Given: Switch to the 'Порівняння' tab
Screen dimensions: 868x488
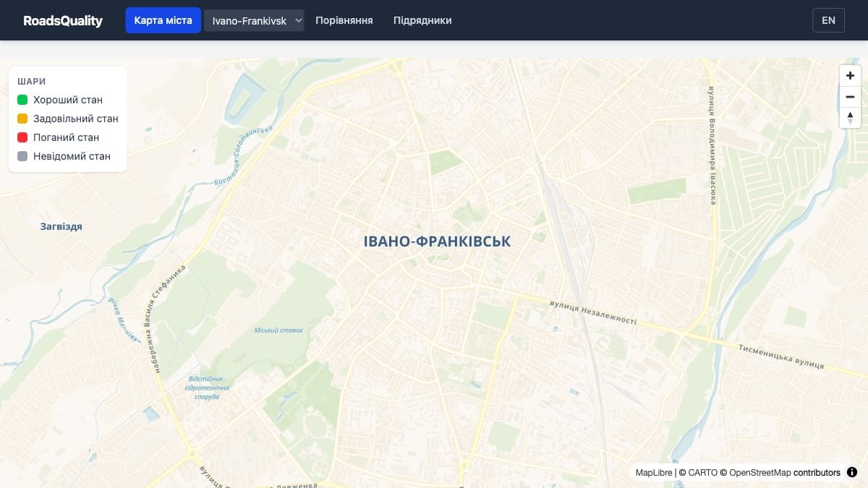Looking at the screenshot, I should point(344,20).
